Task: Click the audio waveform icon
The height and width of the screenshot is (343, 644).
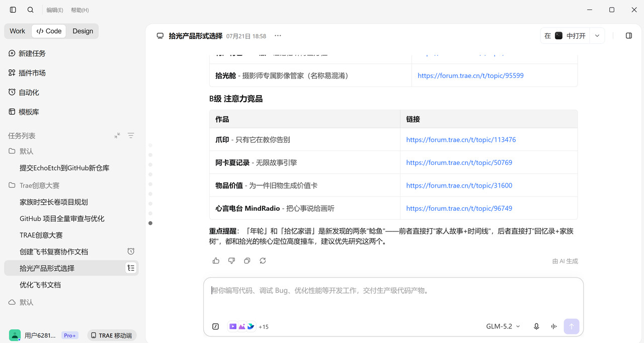Action: (554, 326)
